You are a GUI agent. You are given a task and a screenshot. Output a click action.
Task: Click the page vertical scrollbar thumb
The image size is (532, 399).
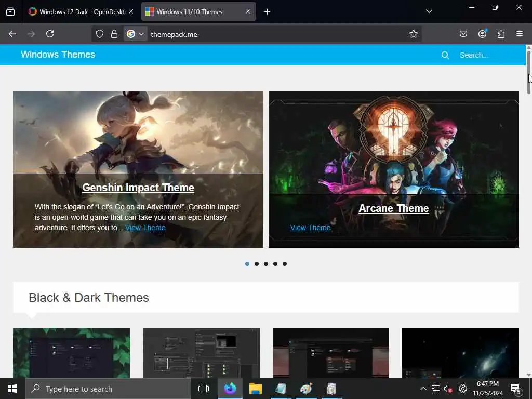pyautogui.click(x=528, y=72)
